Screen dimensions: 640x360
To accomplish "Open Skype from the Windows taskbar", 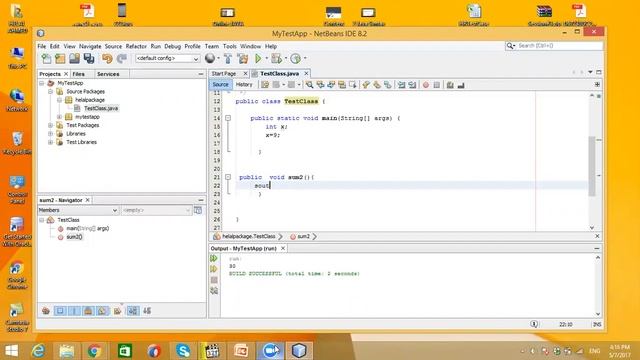I will [x=183, y=351].
